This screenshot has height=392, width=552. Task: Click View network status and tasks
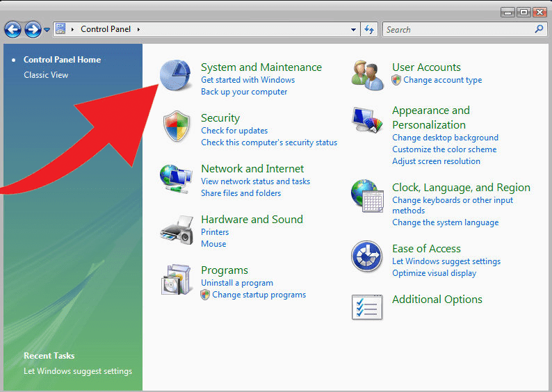(255, 181)
